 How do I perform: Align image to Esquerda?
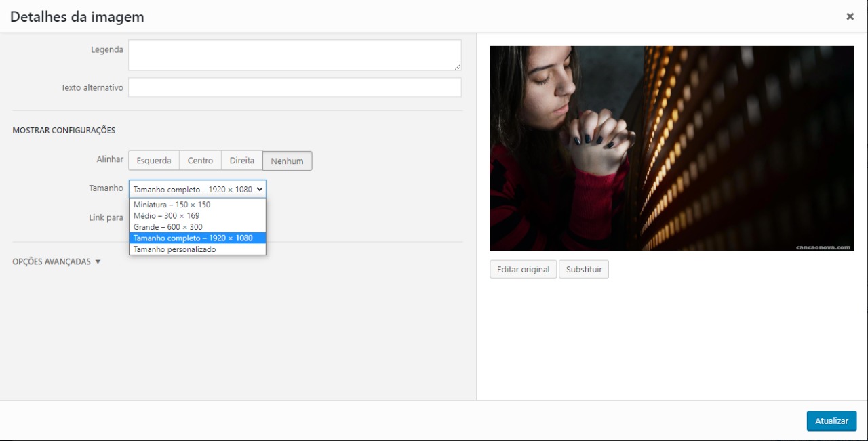point(154,161)
